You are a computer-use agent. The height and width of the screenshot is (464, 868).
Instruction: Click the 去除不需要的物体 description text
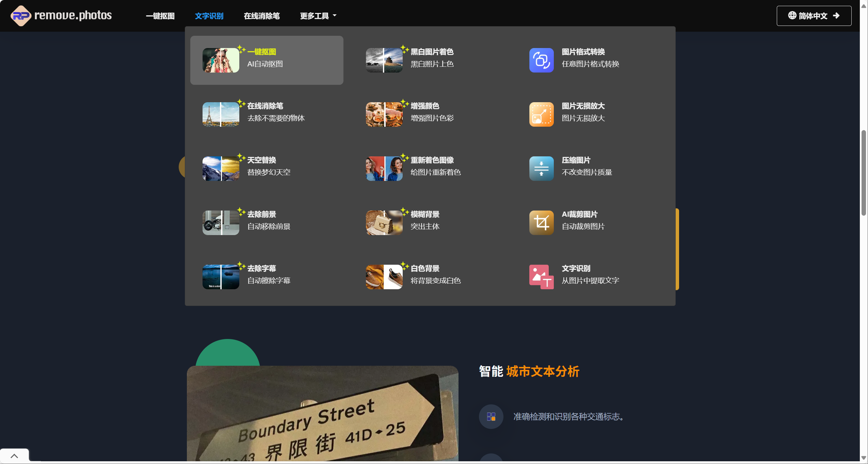pos(276,118)
